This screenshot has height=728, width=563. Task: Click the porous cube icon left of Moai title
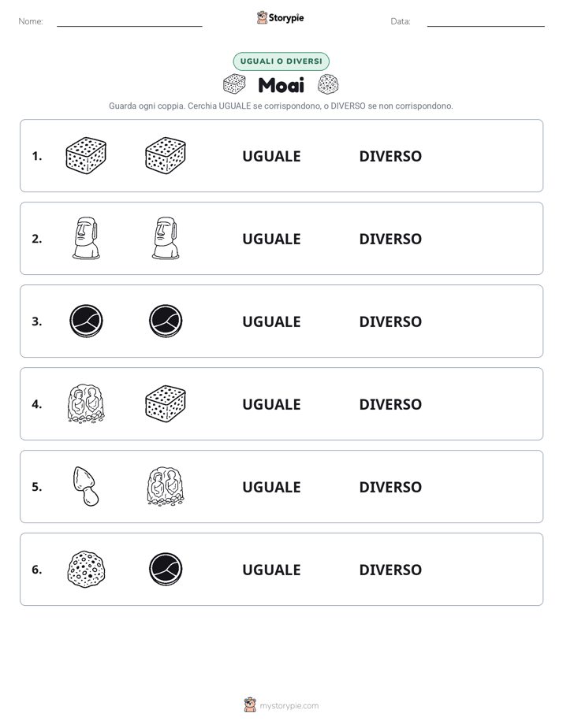234,84
